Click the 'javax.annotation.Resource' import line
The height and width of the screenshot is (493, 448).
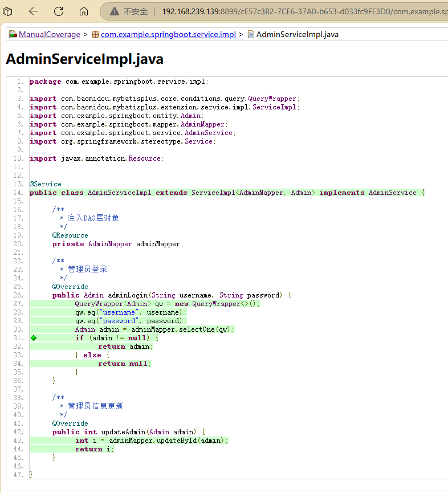tap(97, 158)
